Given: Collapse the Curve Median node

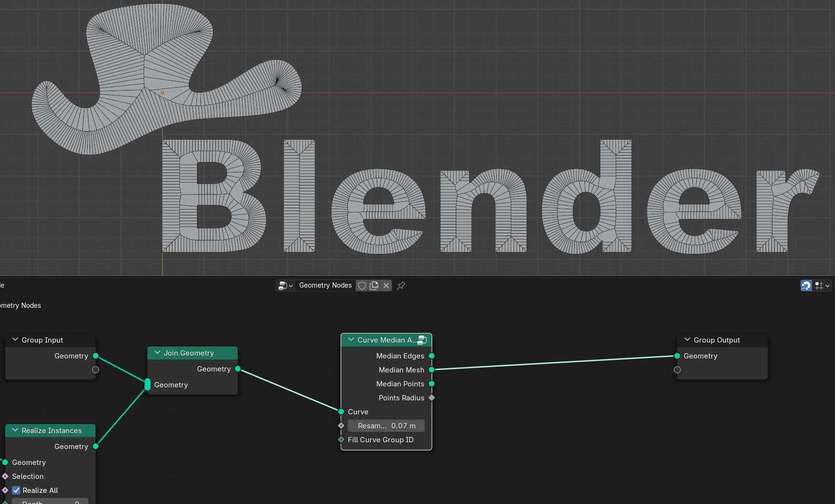Looking at the screenshot, I should pos(351,340).
